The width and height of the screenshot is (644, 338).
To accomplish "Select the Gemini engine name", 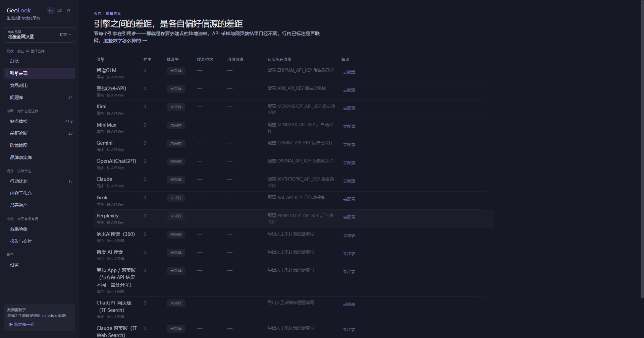I will (x=104, y=143).
